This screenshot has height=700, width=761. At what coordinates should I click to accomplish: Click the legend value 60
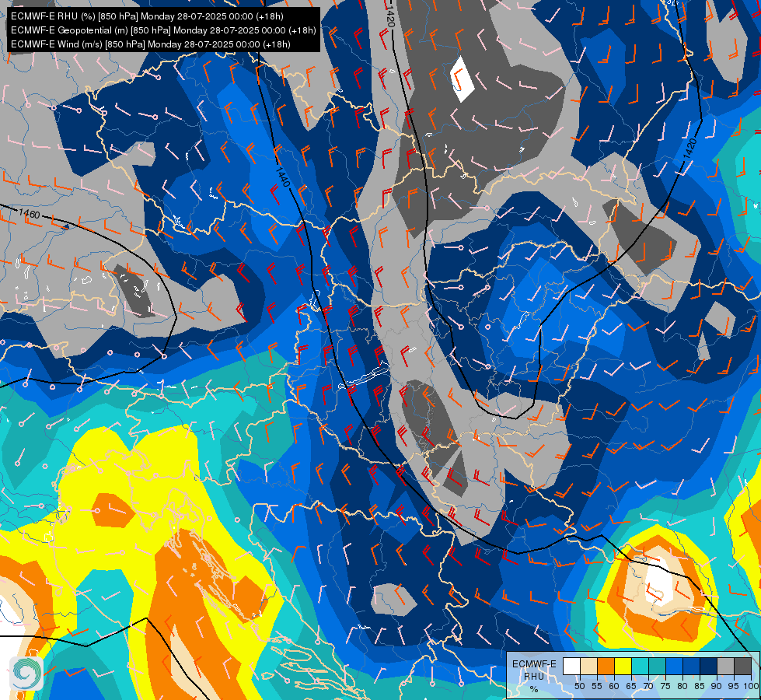[x=614, y=686]
